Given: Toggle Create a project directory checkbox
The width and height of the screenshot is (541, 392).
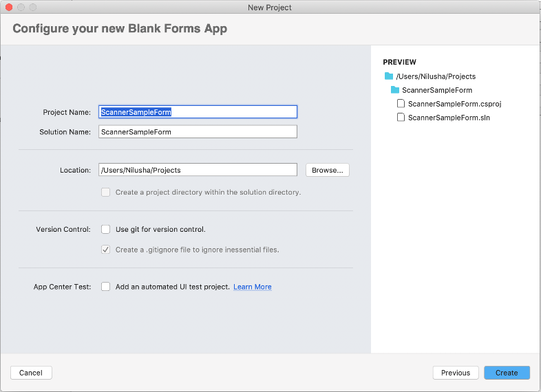Looking at the screenshot, I should pyautogui.click(x=106, y=193).
